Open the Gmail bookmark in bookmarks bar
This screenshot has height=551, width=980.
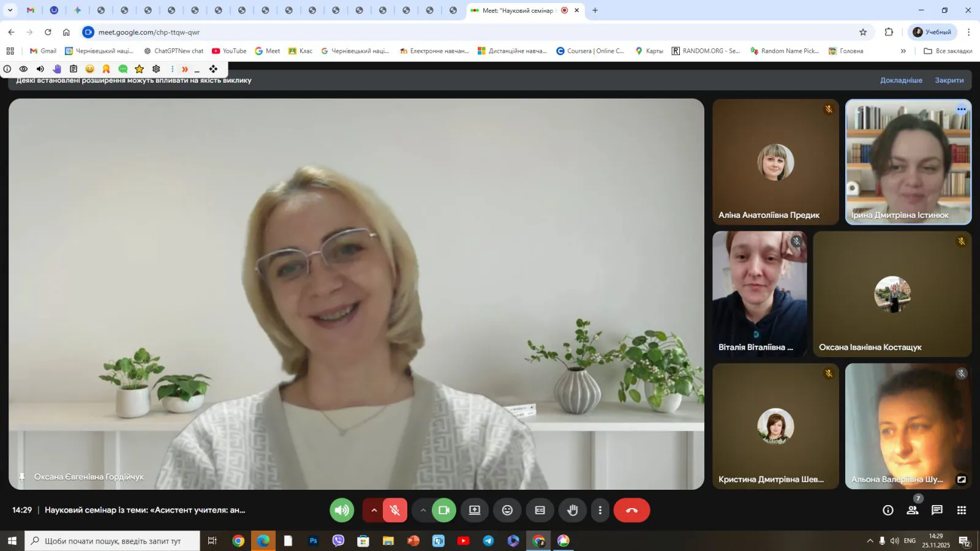(43, 51)
